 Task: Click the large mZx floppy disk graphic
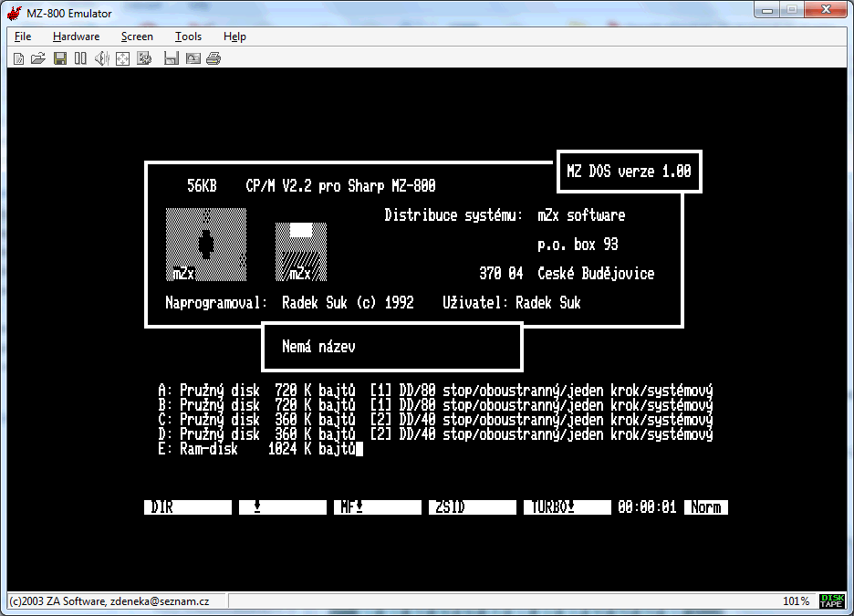206,245
